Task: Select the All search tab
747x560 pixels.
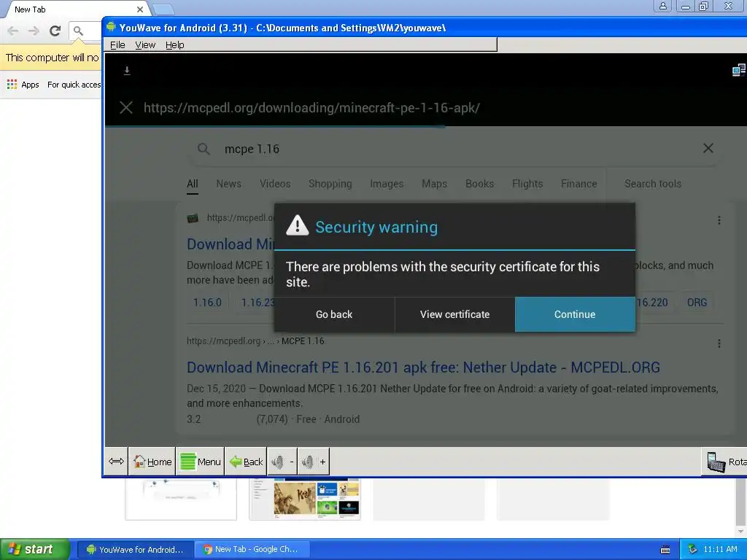Action: [193, 184]
